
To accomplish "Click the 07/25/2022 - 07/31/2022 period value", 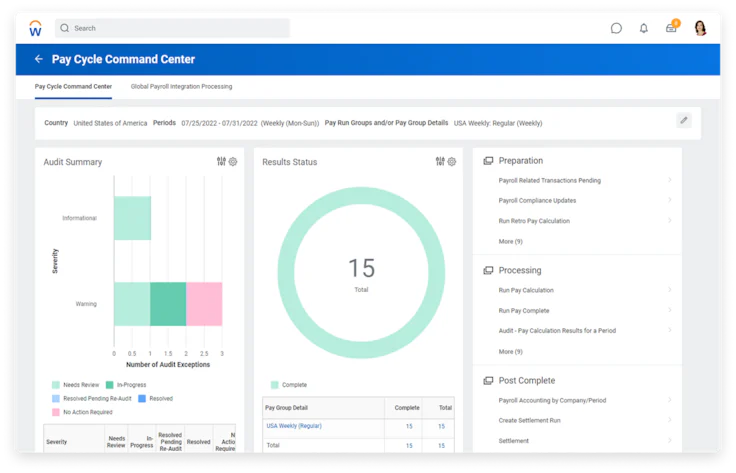I will [x=219, y=123].
